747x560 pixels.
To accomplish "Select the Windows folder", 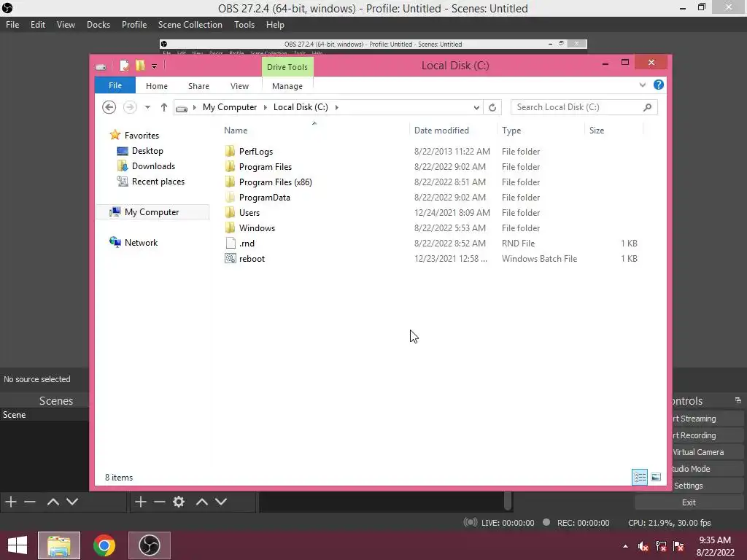I will tap(257, 227).
